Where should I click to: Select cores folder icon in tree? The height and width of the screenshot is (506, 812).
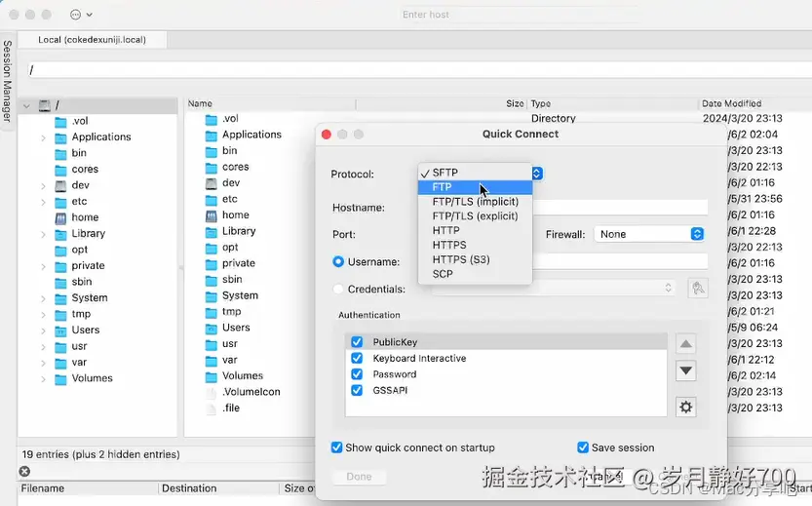[61, 170]
